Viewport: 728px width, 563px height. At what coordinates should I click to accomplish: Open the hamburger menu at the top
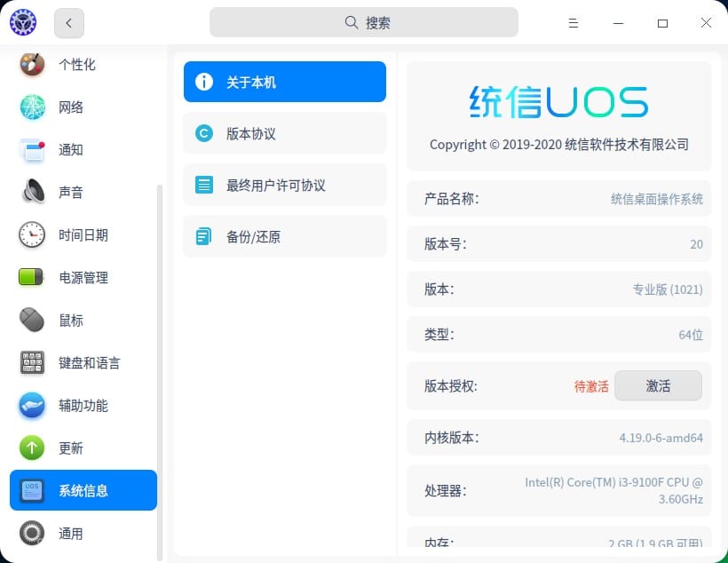[x=574, y=22]
